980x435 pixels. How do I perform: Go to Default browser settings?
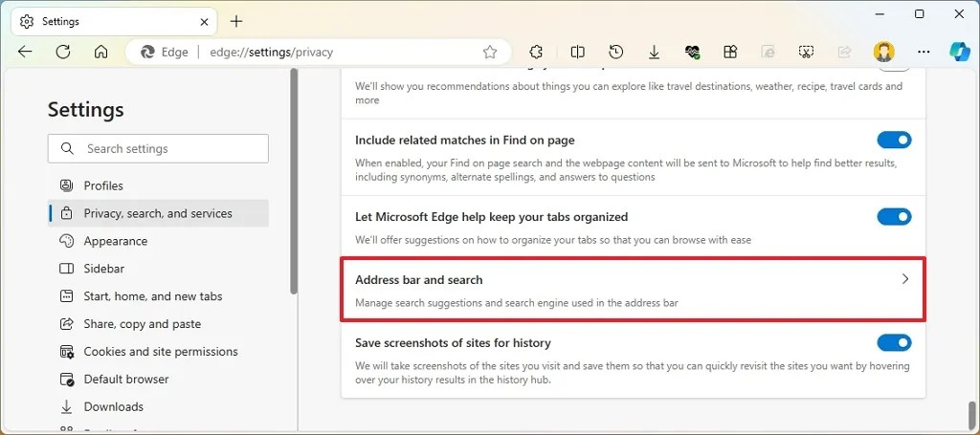click(x=158, y=379)
